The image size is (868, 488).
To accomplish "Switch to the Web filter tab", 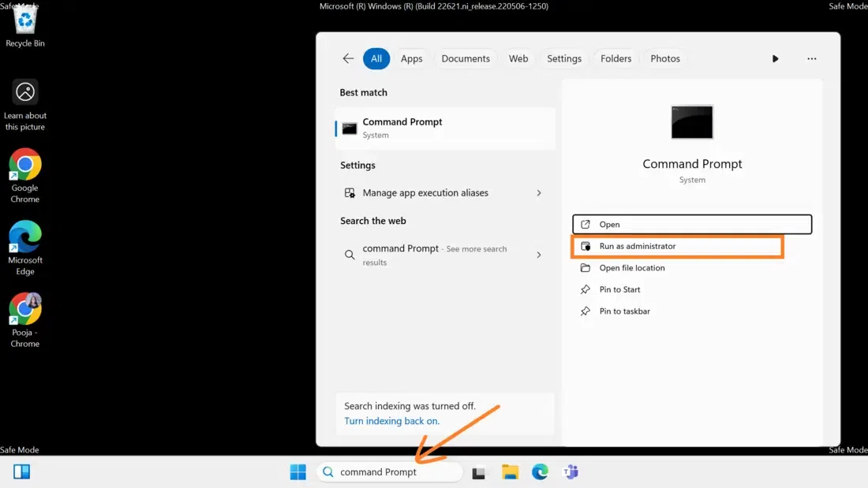I will pos(518,58).
